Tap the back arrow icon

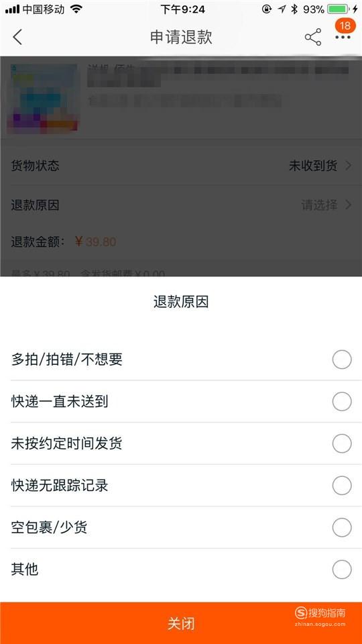tap(17, 37)
